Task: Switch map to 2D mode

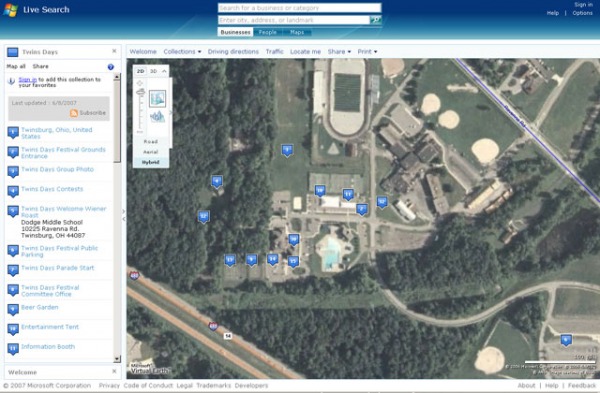Action: pos(141,71)
